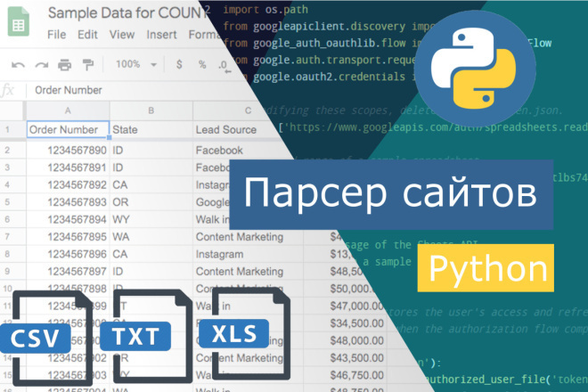Viewport: 588px width, 392px height.
Task: Click cell with 1234567895
Action: 68,237
